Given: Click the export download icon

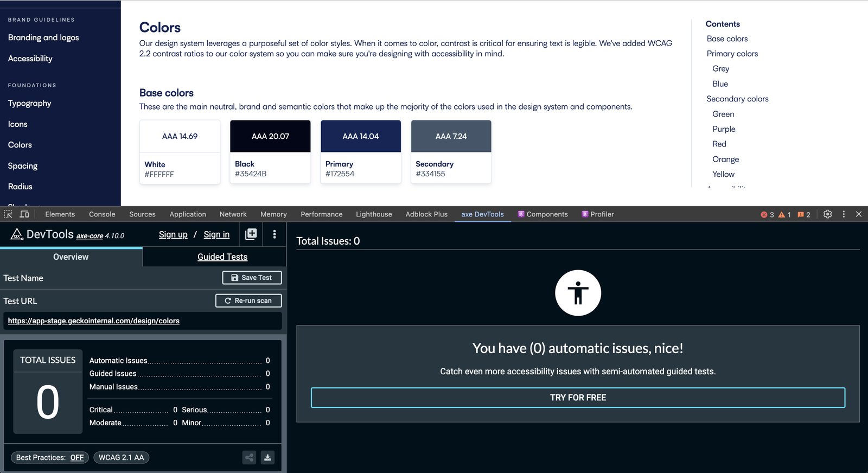Looking at the screenshot, I should tap(267, 458).
